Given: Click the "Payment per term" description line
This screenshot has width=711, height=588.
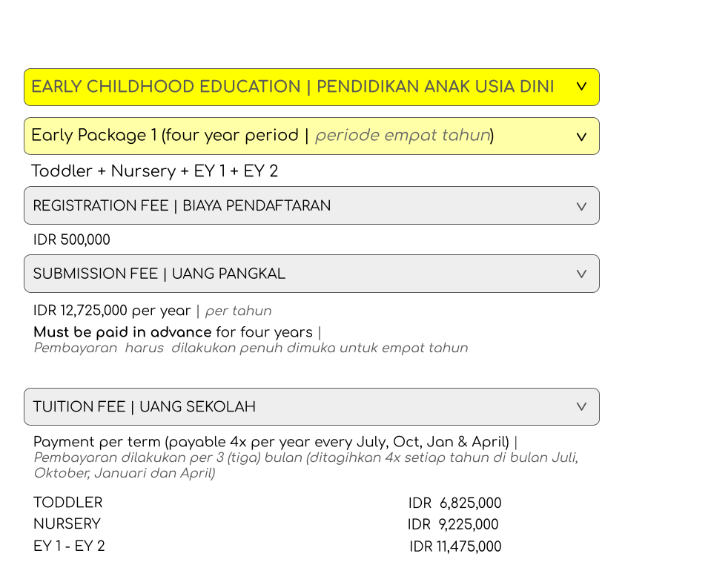Looking at the screenshot, I should [271, 443].
